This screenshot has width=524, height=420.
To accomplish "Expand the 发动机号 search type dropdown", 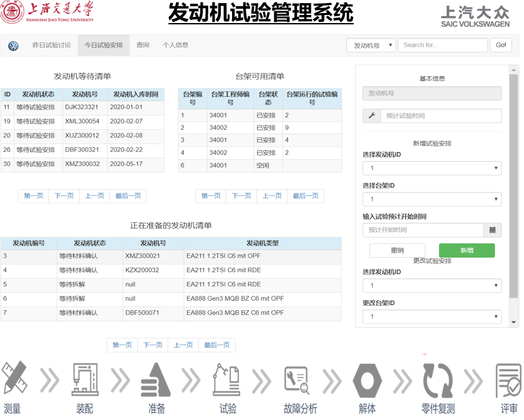I will click(371, 46).
